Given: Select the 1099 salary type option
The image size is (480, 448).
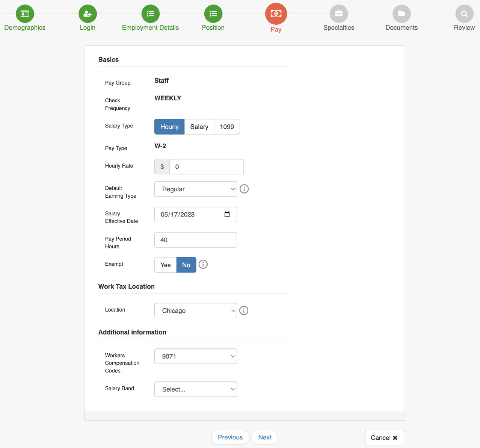Looking at the screenshot, I should click(226, 127).
